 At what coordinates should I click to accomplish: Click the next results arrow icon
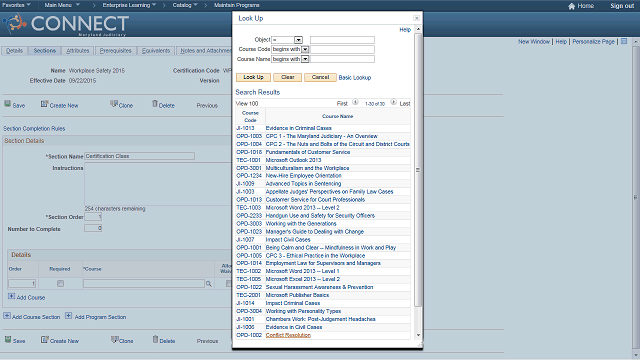click(x=393, y=102)
